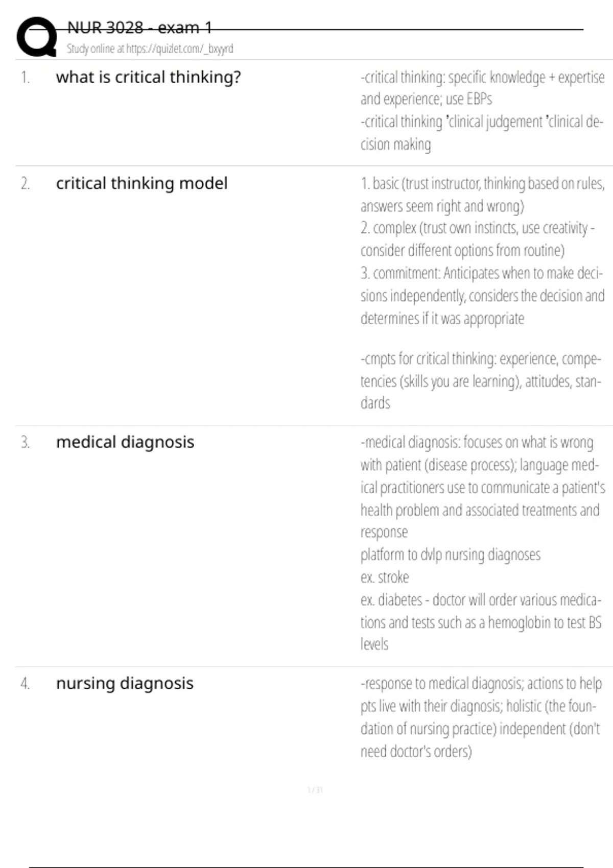Click the page number indicator 1/31
The image size is (613, 868).
point(315,790)
